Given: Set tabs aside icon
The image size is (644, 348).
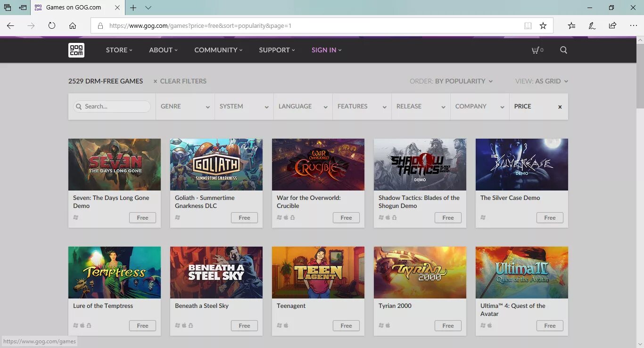Looking at the screenshot, I should tap(23, 8).
